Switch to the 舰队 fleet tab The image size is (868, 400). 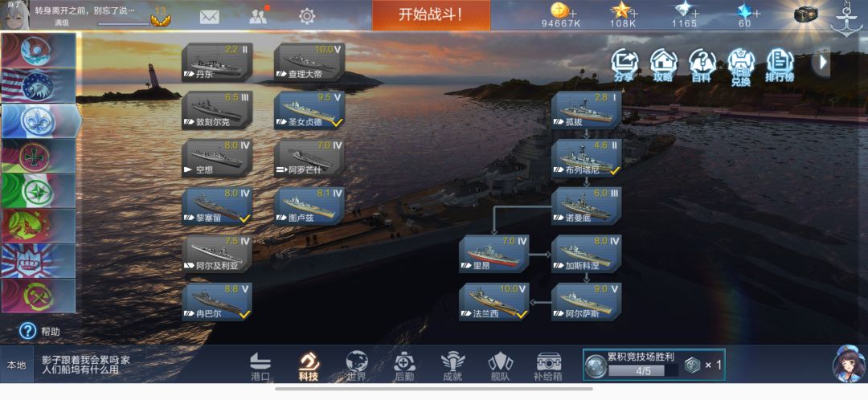(500, 367)
